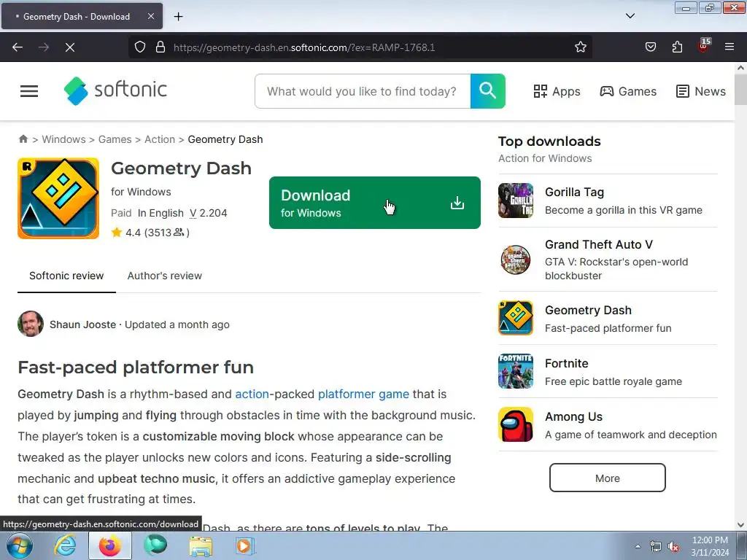Open the Games section
The width and height of the screenshot is (747, 560).
[628, 91]
